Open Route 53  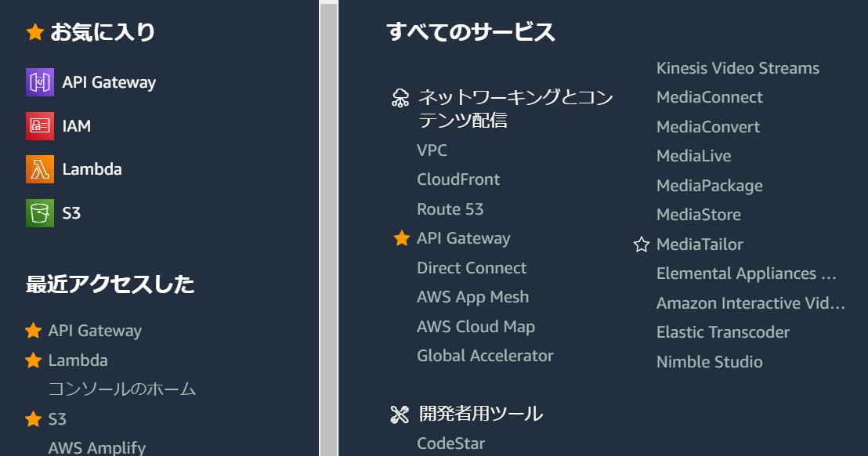450,208
